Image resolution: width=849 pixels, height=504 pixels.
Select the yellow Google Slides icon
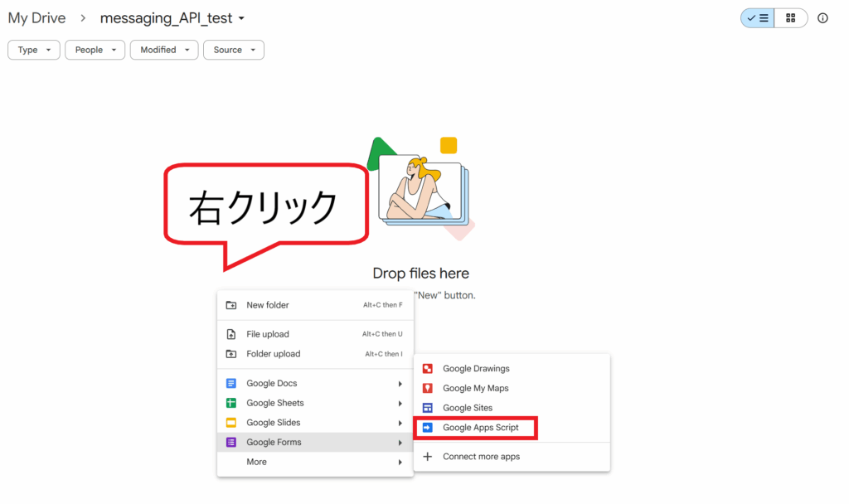point(231,423)
